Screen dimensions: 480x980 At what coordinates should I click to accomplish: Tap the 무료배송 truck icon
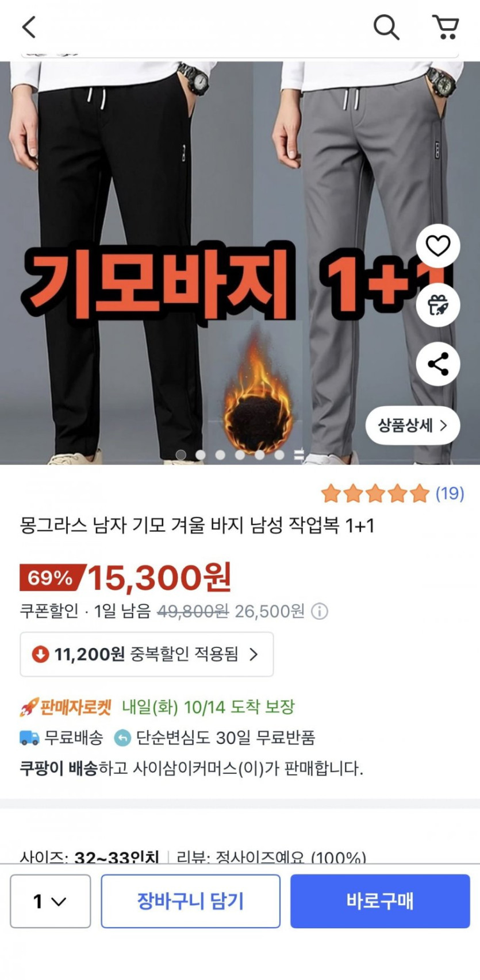[x=29, y=738]
